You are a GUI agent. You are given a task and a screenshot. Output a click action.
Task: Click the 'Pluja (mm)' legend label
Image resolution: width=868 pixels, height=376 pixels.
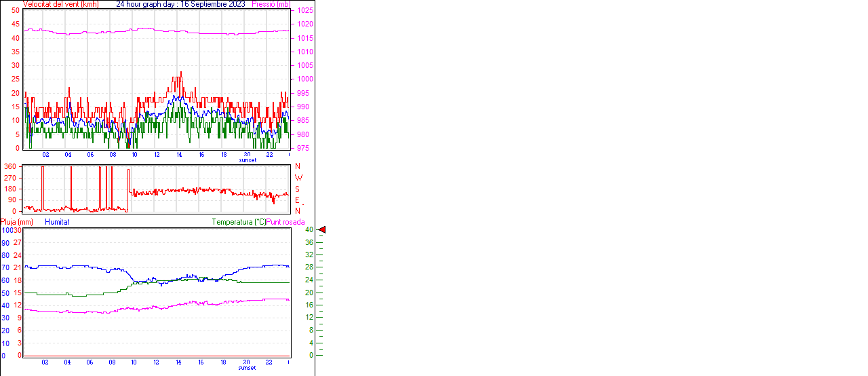pyautogui.click(x=17, y=222)
